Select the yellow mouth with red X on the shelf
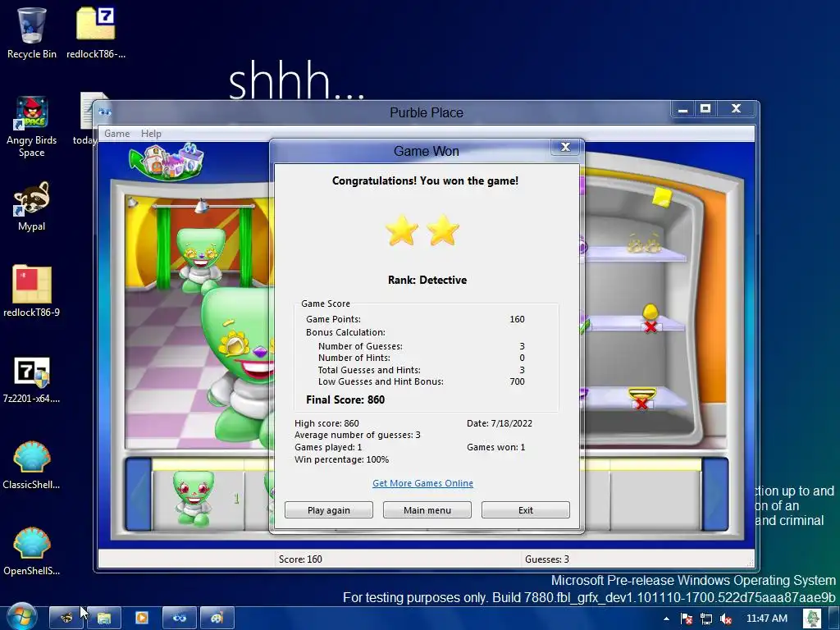This screenshot has width=840, height=630. click(x=641, y=399)
